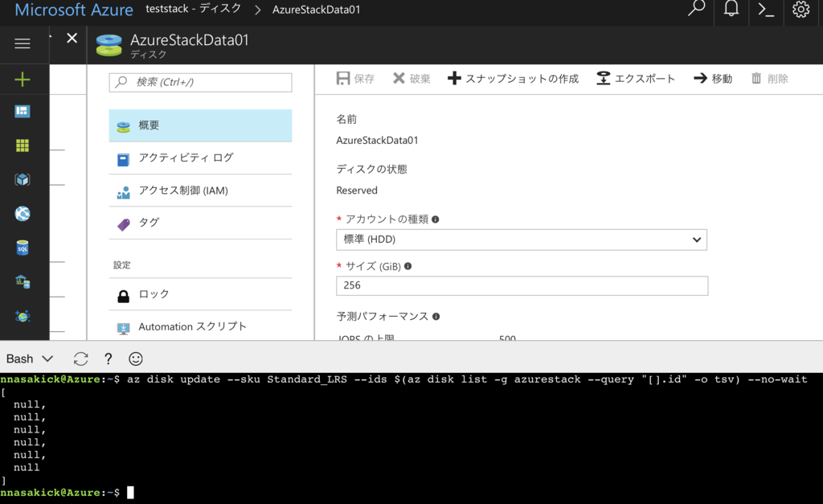Open All services grid icon
Viewport: 823px width, 504px height.
click(x=21, y=145)
